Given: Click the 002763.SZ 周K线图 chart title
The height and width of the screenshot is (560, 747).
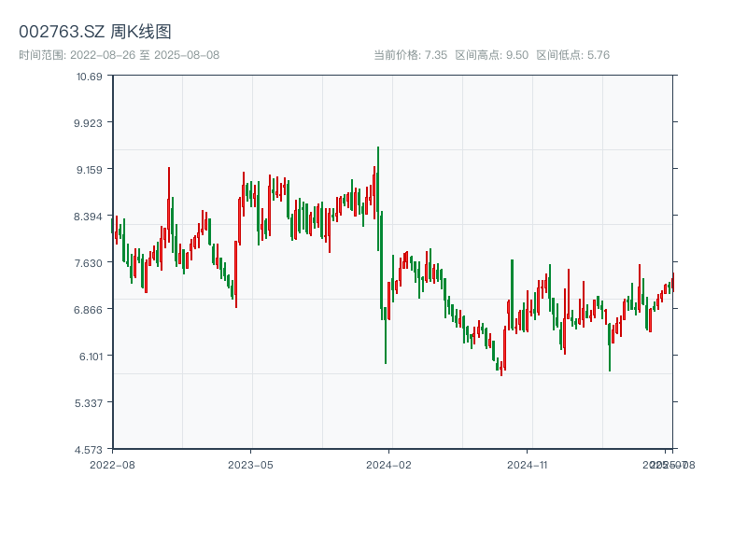Looking at the screenshot, I should (95, 33).
